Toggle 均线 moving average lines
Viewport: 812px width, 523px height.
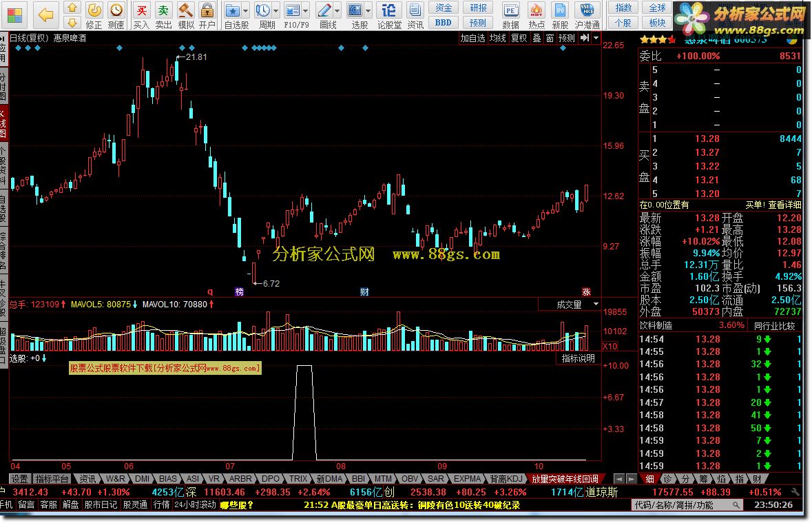point(498,38)
